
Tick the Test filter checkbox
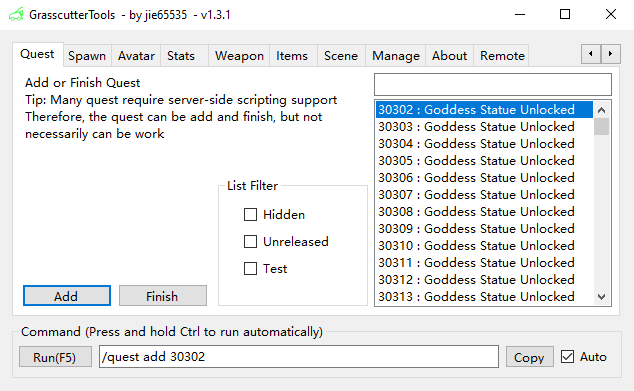point(250,268)
